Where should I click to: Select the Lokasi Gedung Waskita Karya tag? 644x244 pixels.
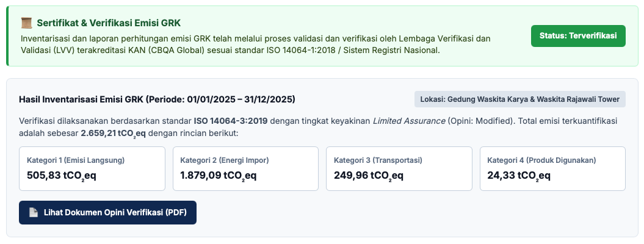pyautogui.click(x=519, y=99)
